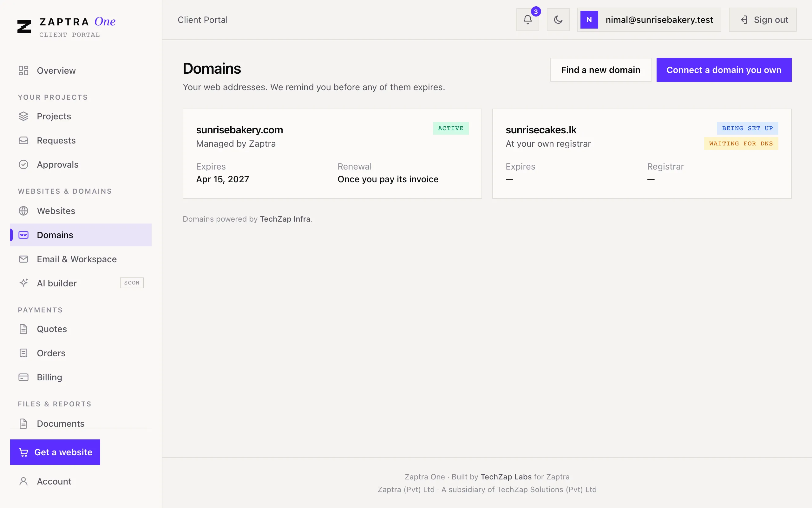Click the Get a website button
The width and height of the screenshot is (812, 508).
click(x=55, y=452)
